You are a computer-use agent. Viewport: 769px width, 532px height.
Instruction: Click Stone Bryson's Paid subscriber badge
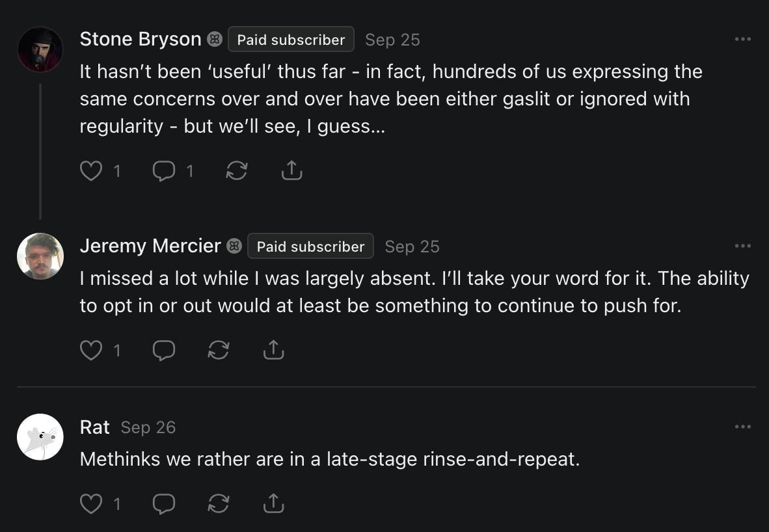coord(291,40)
